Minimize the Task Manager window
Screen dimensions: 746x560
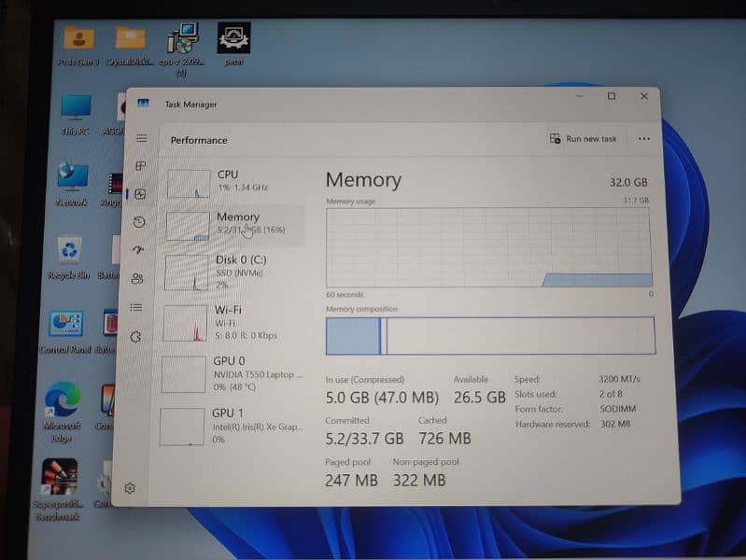pos(579,96)
